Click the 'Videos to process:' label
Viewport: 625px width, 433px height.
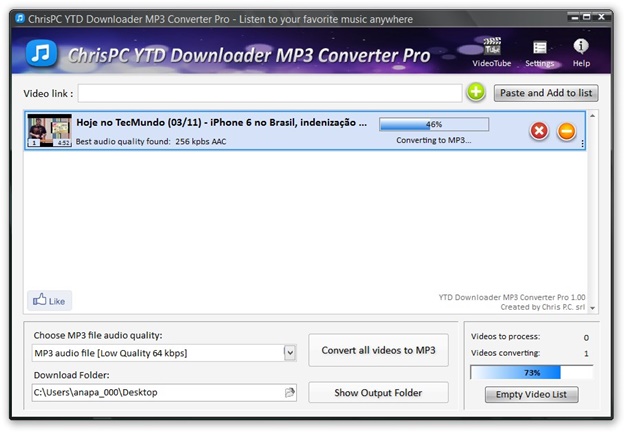click(505, 337)
